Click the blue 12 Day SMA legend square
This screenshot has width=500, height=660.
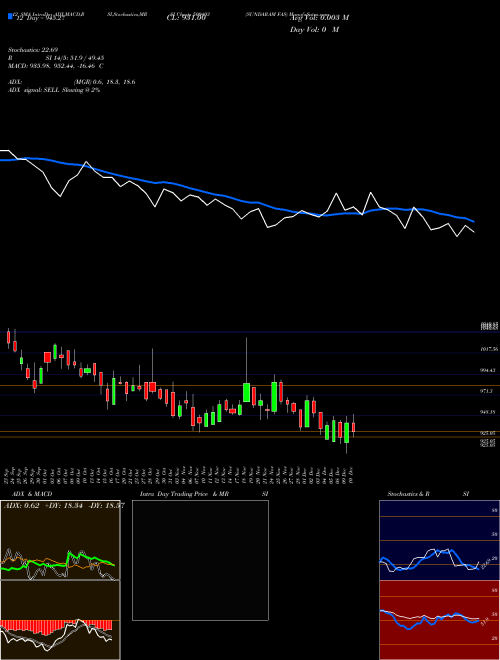click(10, 17)
